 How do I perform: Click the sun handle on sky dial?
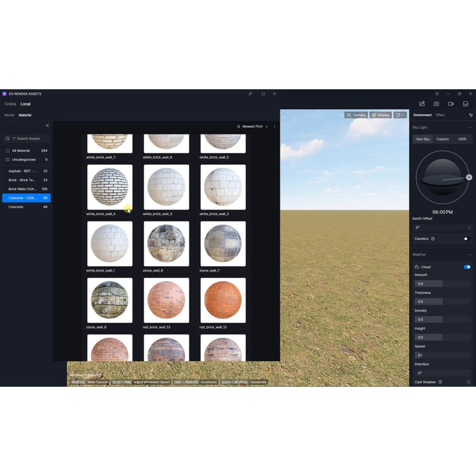tap(469, 178)
